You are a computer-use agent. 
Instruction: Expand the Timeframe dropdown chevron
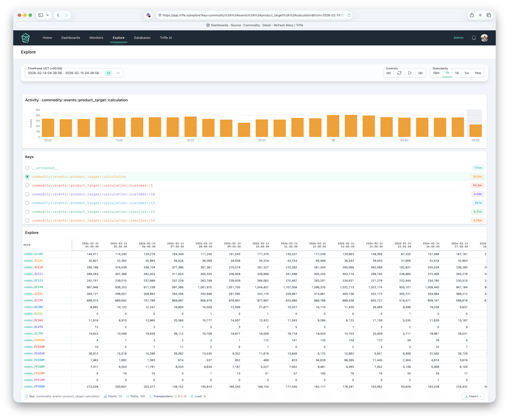pos(118,73)
